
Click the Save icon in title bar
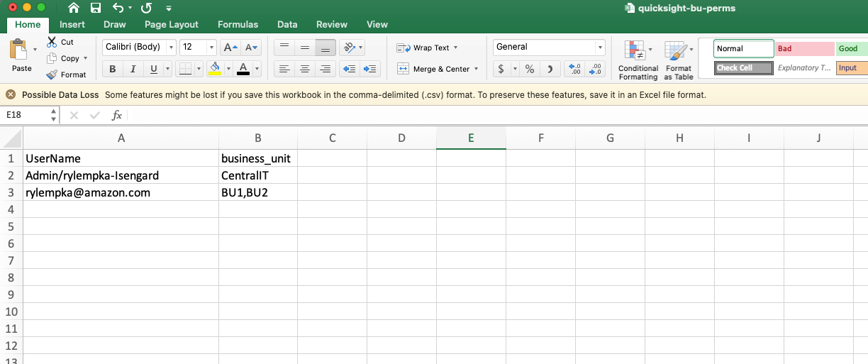[95, 8]
